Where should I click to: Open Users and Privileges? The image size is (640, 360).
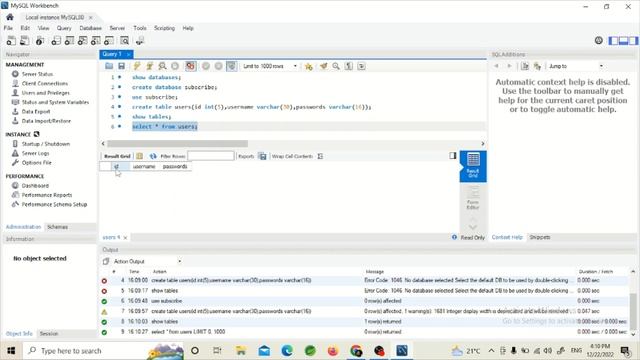[x=46, y=93]
